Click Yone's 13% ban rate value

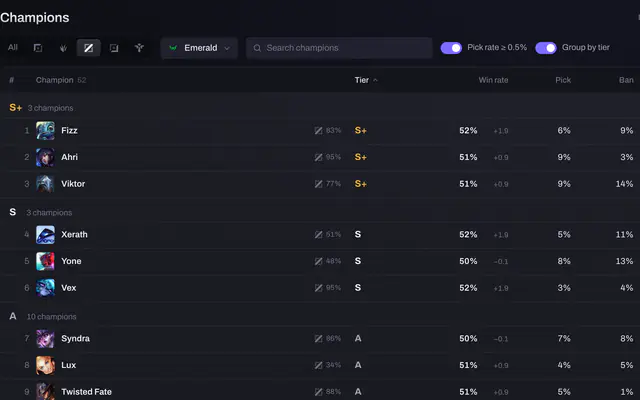pyautogui.click(x=624, y=261)
